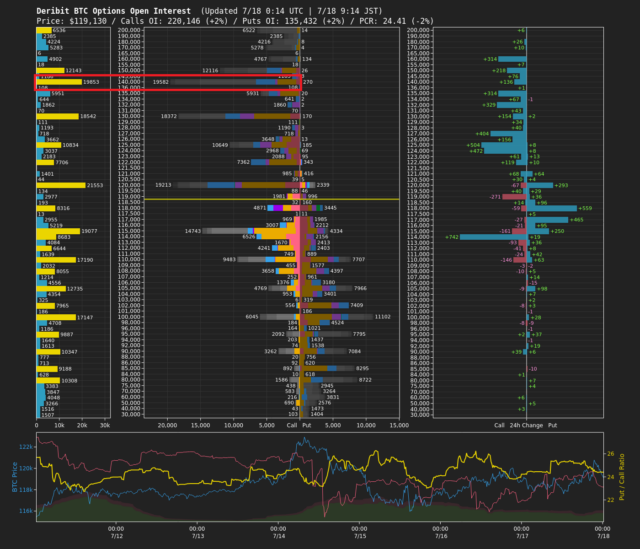Click the '20,000' tick on call axis
640x549 pixels.
click(x=167, y=425)
